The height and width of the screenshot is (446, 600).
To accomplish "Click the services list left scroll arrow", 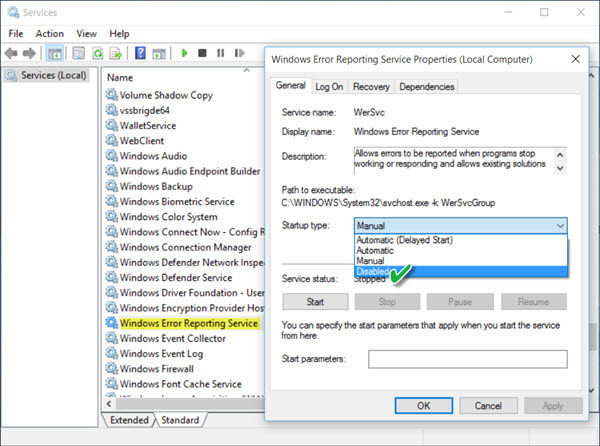I will pos(109,404).
